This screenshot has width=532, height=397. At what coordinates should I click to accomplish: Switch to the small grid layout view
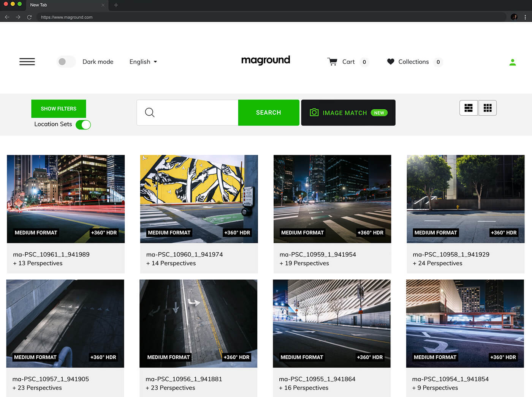[488, 108]
